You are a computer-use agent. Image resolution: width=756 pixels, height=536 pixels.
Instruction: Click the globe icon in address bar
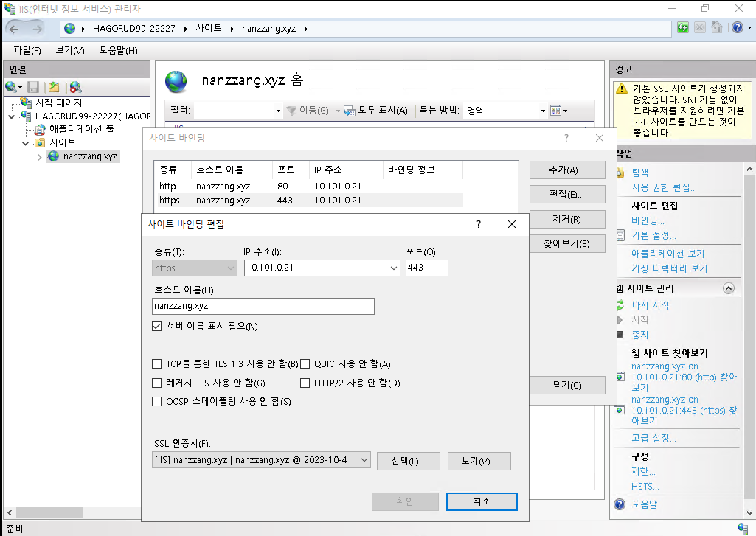tap(70, 29)
